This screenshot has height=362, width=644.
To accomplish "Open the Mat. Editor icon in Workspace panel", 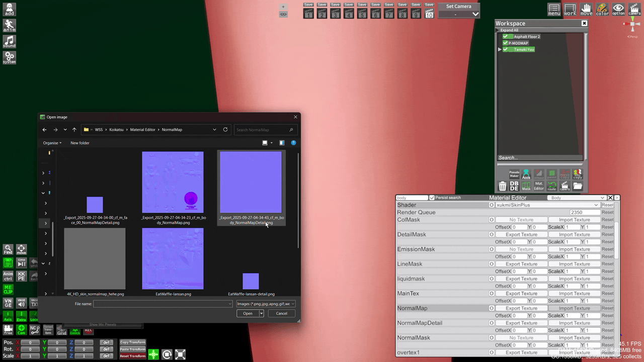I will 539,186.
